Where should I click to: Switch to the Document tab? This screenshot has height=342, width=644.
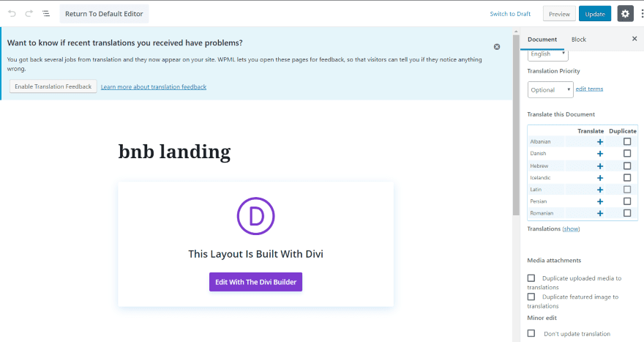(542, 40)
